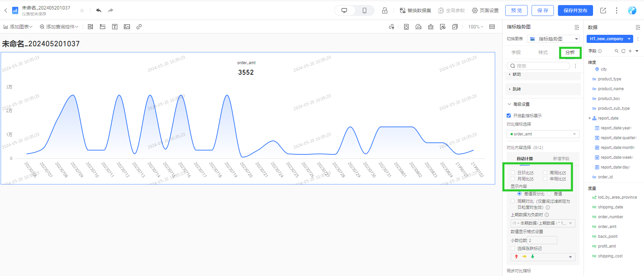
Task: Collapse the 高级设置 section
Action: [x=509, y=104]
